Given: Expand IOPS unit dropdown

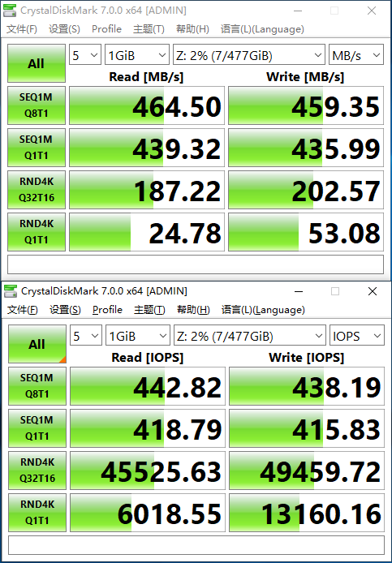Looking at the screenshot, I should 357,335.
